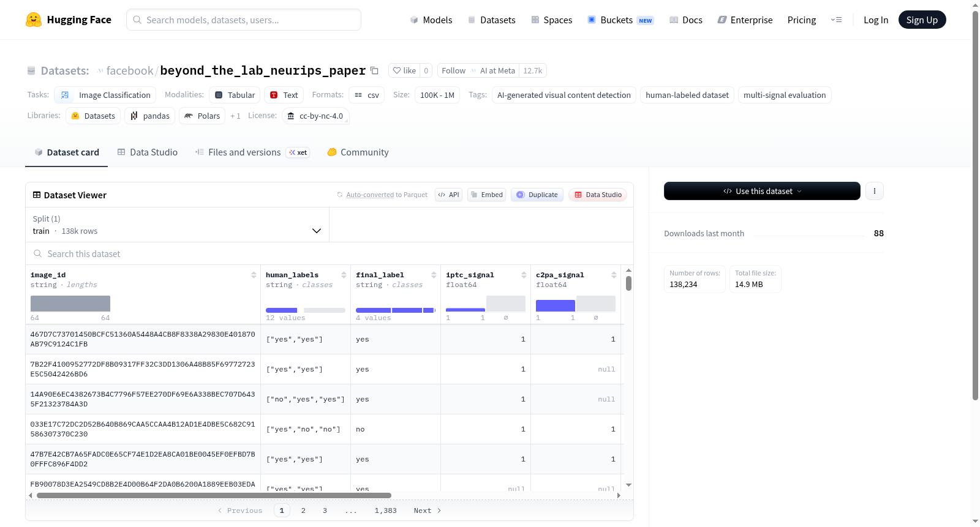The width and height of the screenshot is (980, 527).
Task: Click cell ["no","yes","yes"]
Action: point(305,399)
